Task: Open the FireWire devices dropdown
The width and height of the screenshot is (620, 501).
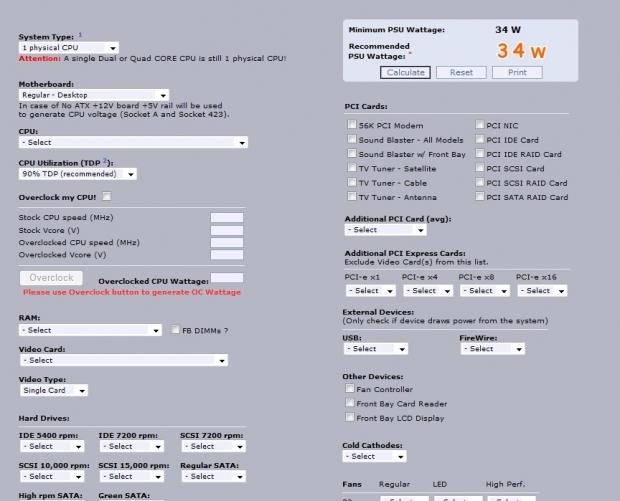Action: tap(493, 349)
